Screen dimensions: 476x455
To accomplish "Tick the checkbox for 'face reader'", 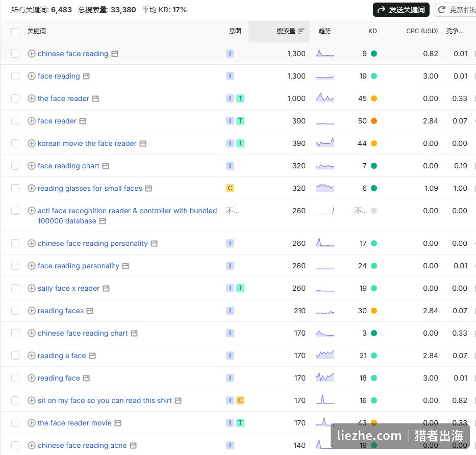I will point(15,121).
